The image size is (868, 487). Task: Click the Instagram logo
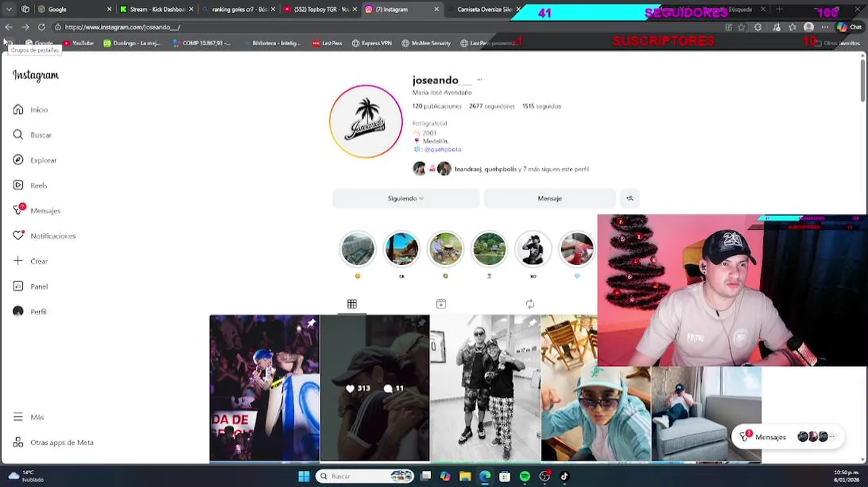pyautogui.click(x=36, y=75)
